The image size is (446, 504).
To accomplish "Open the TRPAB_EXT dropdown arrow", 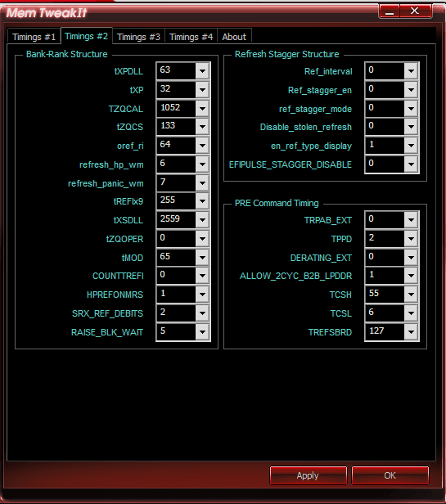I will coord(411,220).
